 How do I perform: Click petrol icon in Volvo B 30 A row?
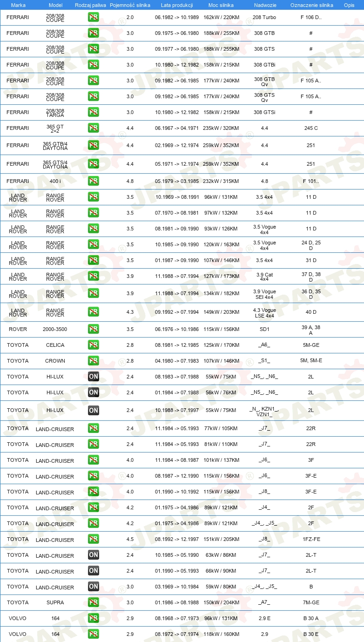tap(94, 618)
